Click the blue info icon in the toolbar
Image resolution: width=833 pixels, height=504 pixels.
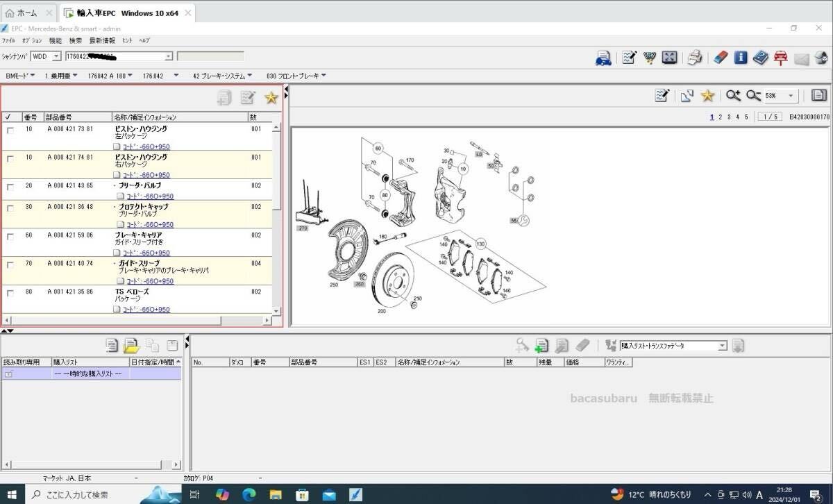click(x=741, y=57)
